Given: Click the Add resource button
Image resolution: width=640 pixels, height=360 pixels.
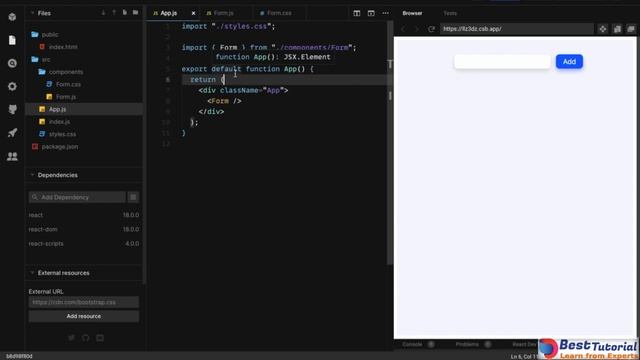Looking at the screenshot, I should (84, 316).
